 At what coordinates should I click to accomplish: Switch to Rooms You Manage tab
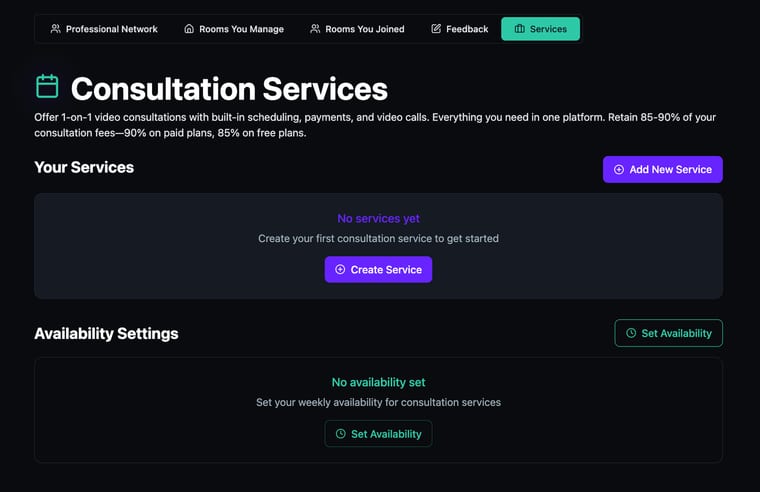point(234,29)
